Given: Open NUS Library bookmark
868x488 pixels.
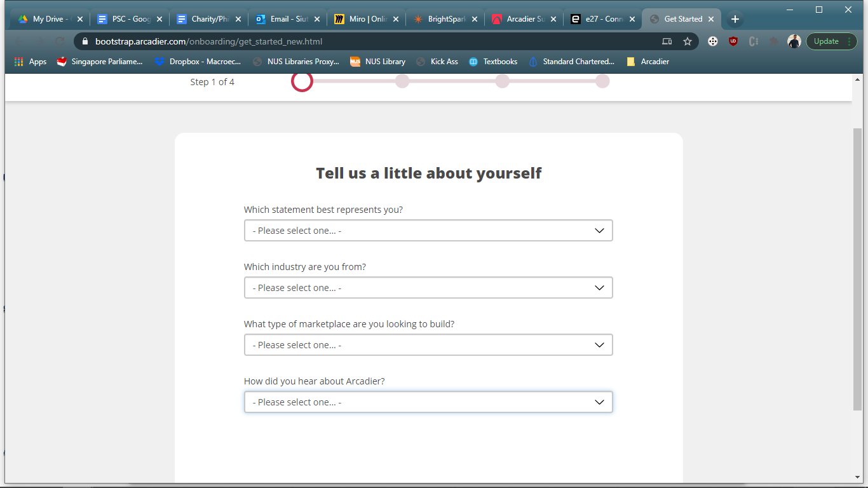Looking at the screenshot, I should (378, 62).
